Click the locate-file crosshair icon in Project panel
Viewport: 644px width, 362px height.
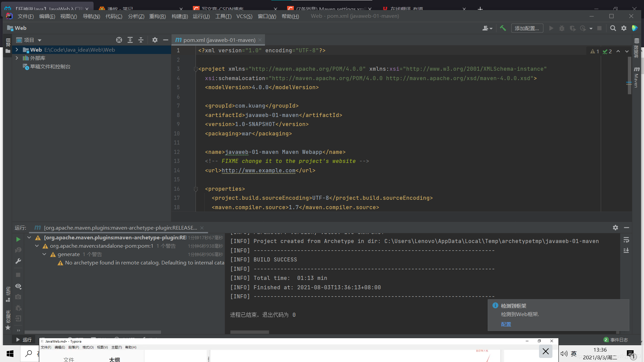[119, 40]
